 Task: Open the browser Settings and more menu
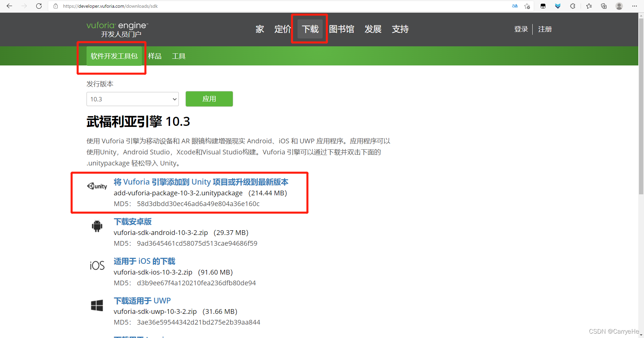coord(634,6)
